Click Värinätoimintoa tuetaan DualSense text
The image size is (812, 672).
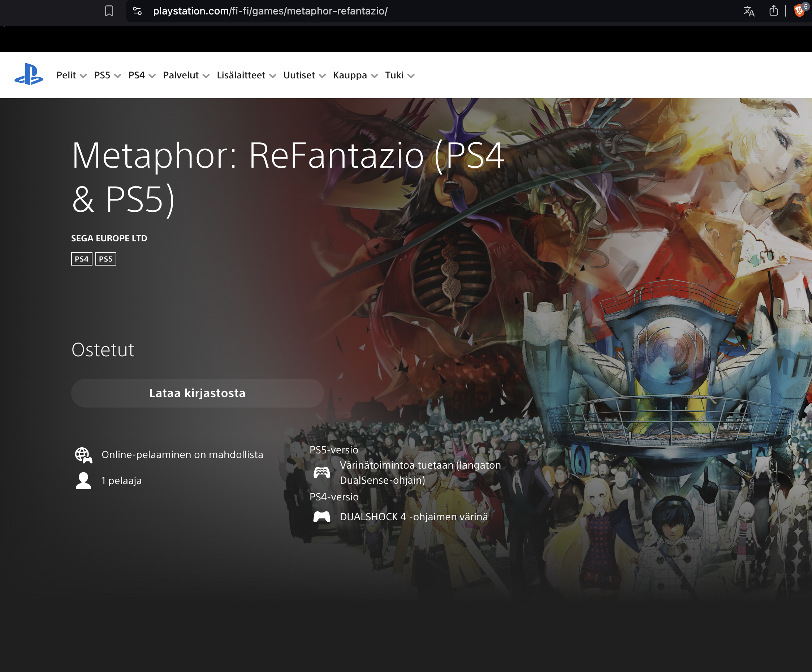(420, 473)
